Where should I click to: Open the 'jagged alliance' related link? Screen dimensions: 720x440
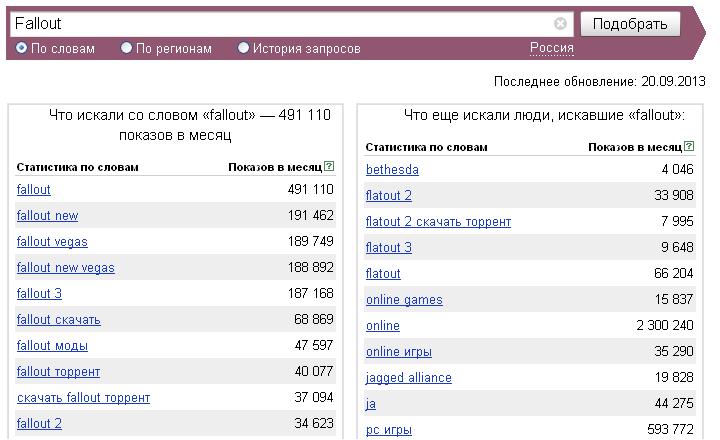pos(409,378)
